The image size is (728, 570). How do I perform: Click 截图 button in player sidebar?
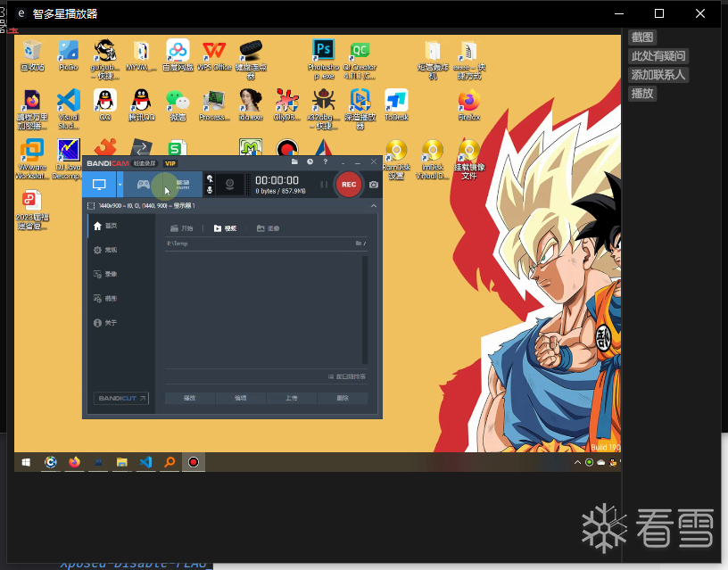click(642, 37)
